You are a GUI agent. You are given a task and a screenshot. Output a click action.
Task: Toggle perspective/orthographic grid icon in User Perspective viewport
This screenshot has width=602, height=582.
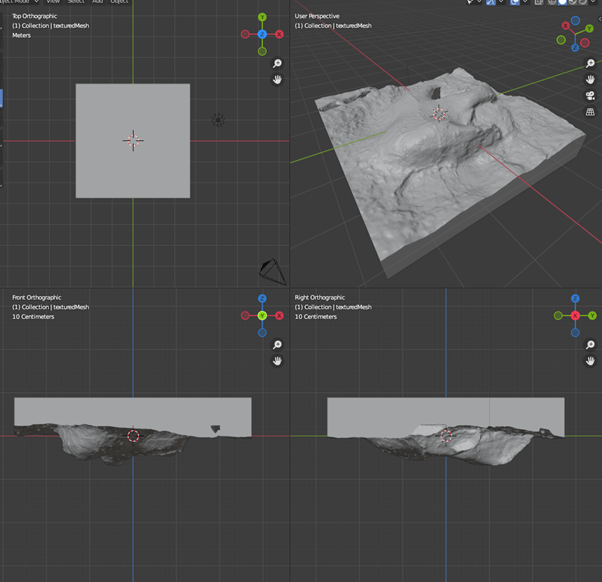(590, 112)
